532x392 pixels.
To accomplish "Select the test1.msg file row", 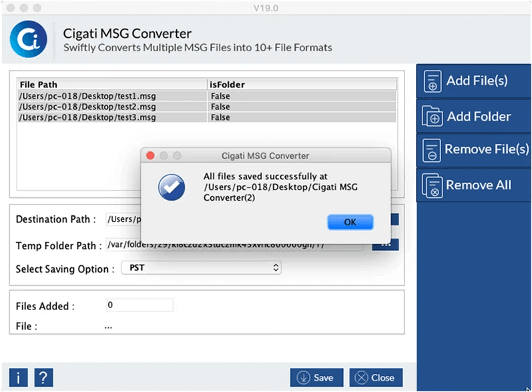I will (x=206, y=96).
